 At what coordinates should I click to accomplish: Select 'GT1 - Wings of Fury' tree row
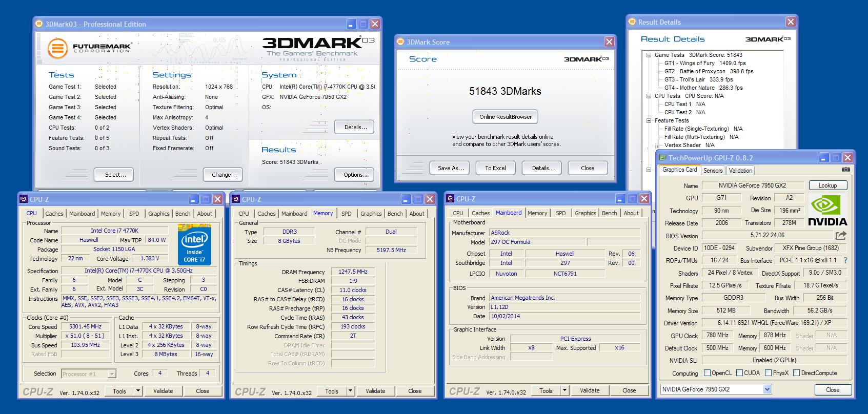click(x=705, y=63)
